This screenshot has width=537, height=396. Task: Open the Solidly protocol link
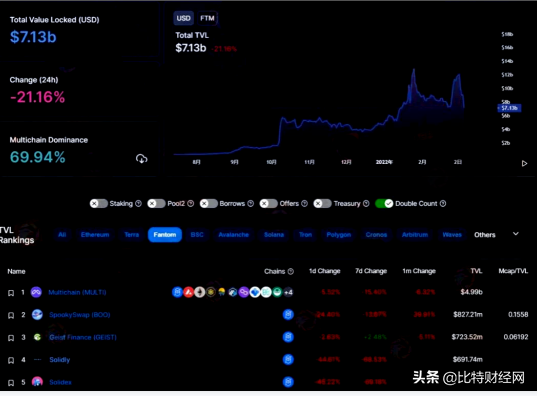(60, 360)
